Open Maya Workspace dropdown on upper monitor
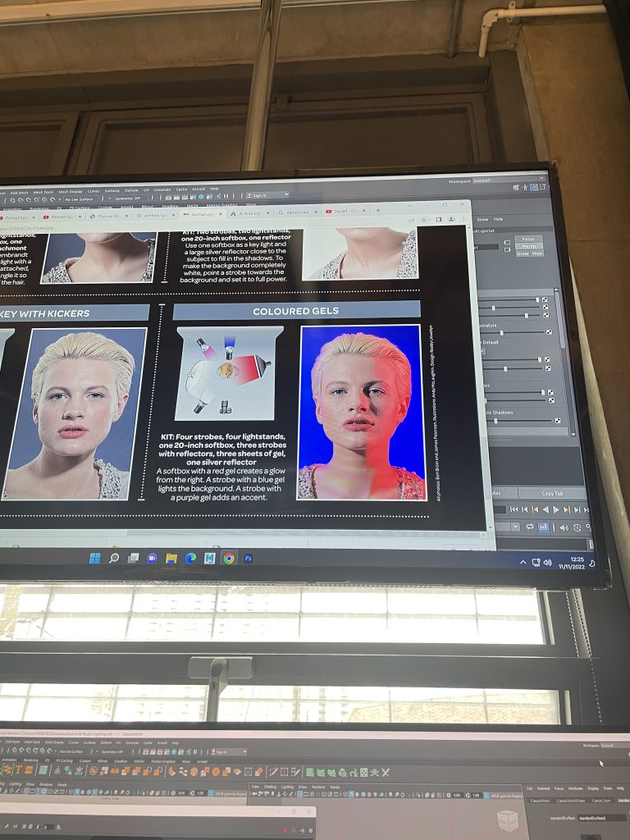Screen dimensions: 630x840 (x=509, y=180)
